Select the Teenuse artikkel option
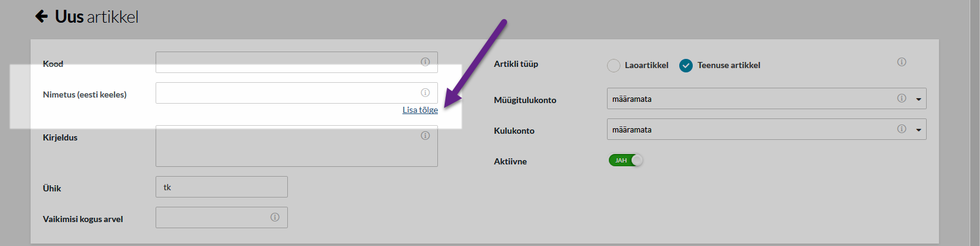This screenshot has height=246, width=980. pos(686,66)
